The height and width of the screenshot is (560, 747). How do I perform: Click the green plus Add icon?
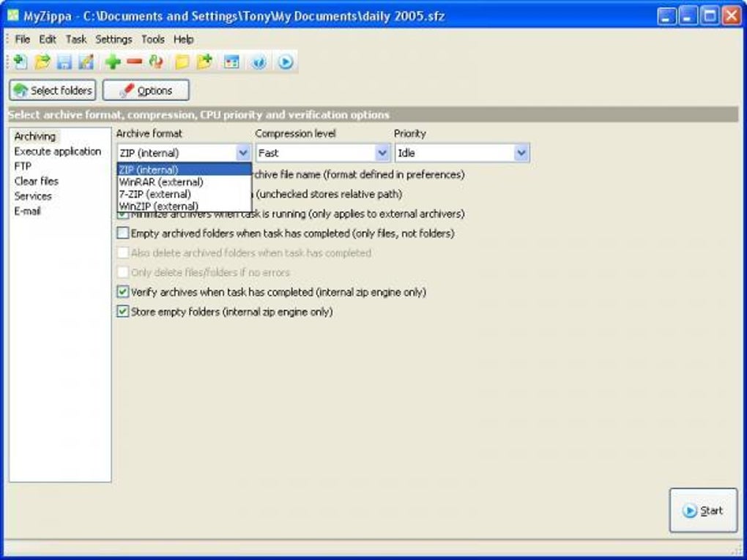(113, 62)
